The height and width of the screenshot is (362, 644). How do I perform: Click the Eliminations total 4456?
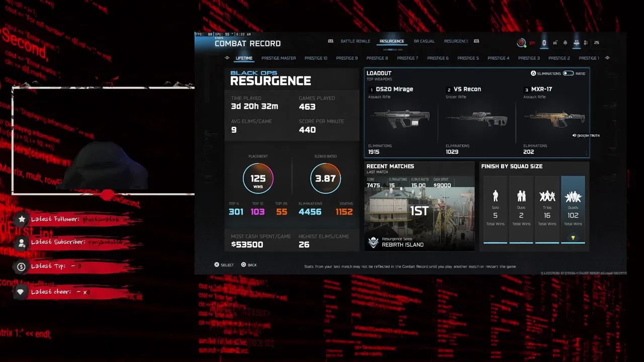coord(310,212)
